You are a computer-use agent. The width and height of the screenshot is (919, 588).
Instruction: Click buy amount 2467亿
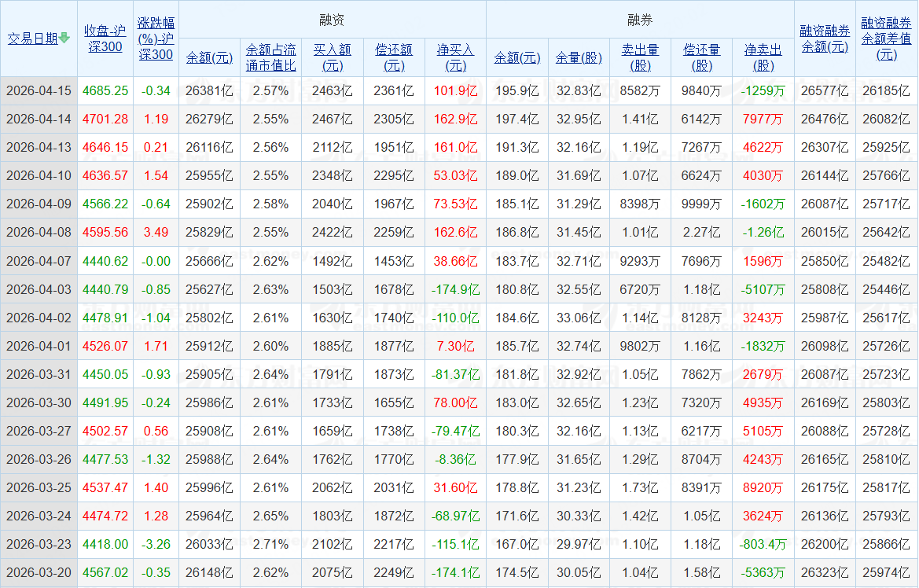(x=333, y=119)
